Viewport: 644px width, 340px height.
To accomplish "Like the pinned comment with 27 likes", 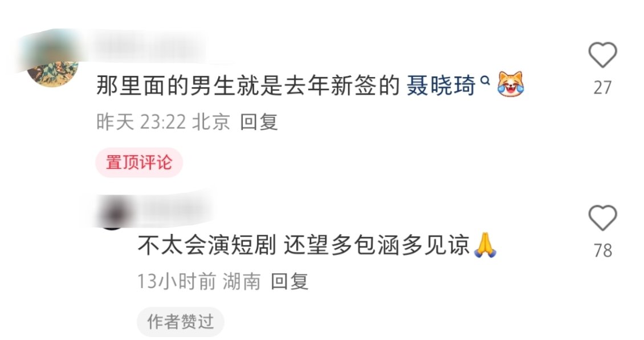I will (602, 55).
